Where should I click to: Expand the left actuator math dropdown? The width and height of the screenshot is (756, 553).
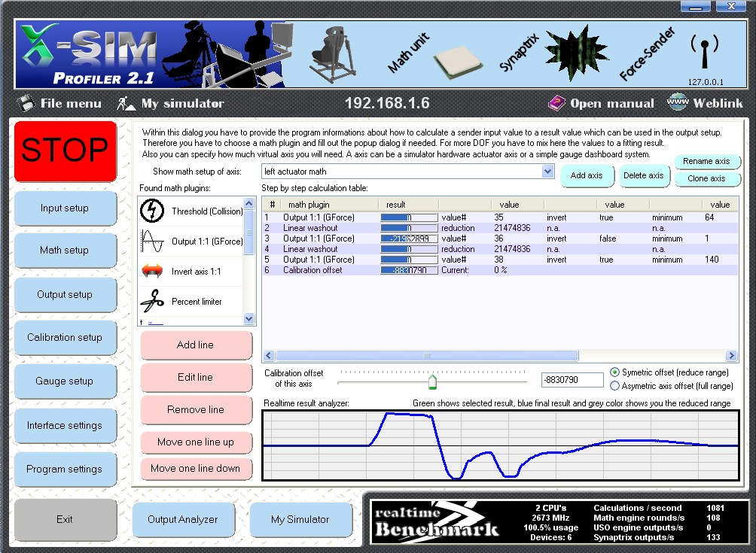coord(547,172)
